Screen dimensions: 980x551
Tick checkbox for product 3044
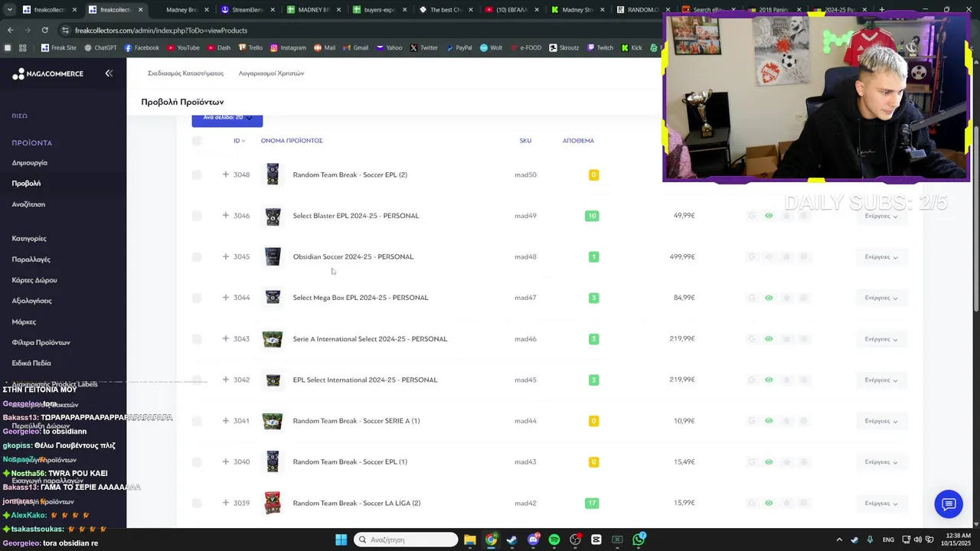click(197, 298)
